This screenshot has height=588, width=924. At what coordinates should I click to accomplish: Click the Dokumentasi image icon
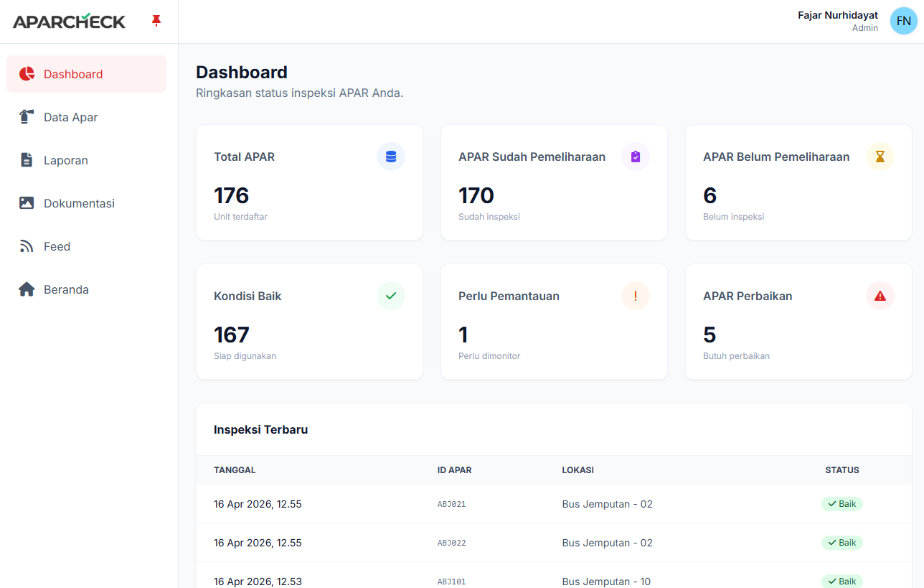[27, 203]
